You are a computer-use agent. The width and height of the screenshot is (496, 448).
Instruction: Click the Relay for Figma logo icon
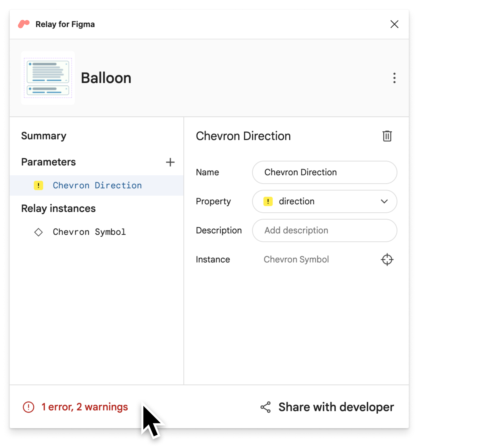coord(24,24)
